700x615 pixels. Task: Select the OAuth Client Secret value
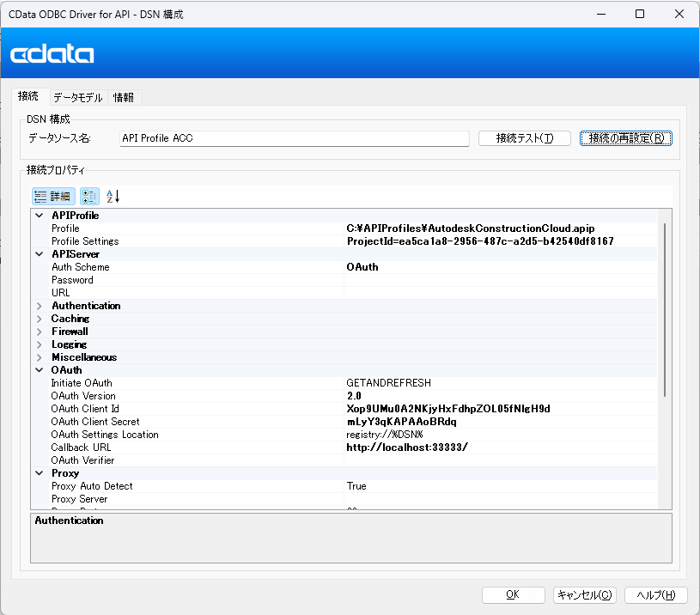click(401, 423)
